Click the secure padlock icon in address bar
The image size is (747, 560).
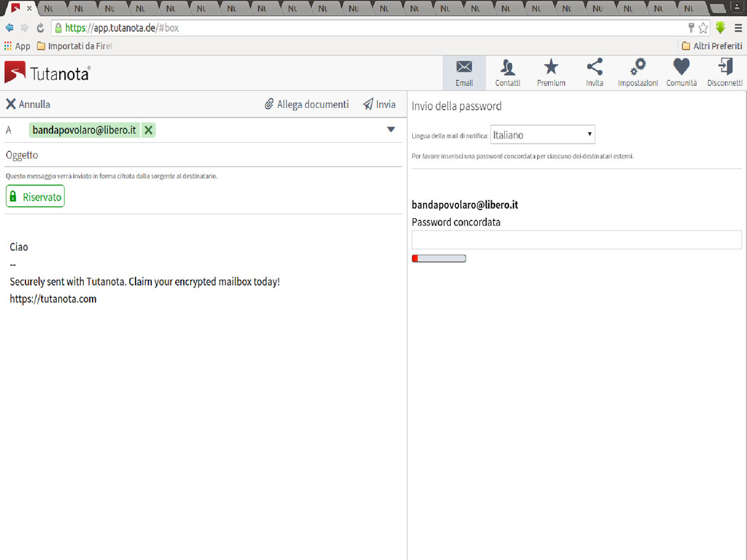tap(58, 28)
